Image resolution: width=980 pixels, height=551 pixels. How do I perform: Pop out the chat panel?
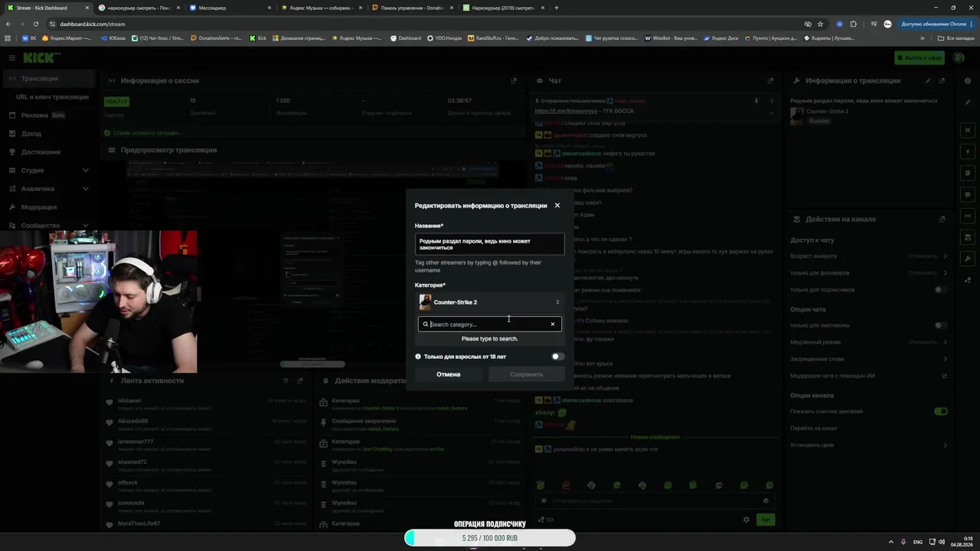click(x=770, y=80)
